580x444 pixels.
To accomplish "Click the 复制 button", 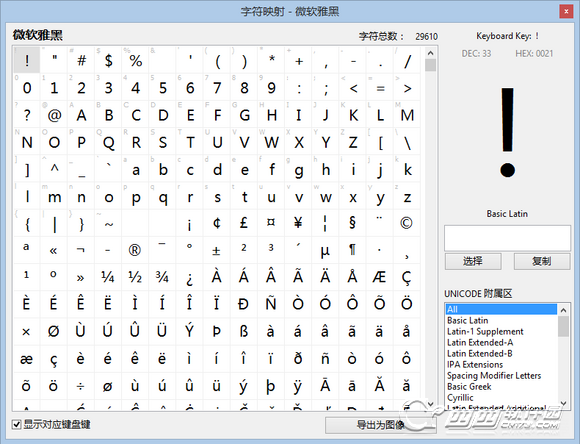I will pos(542,261).
